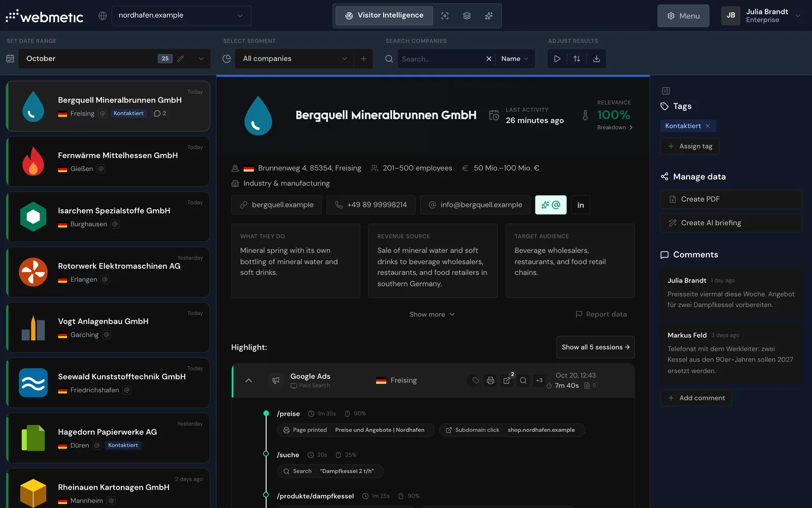812x508 pixels.
Task: Open the Menu button
Action: point(683,16)
